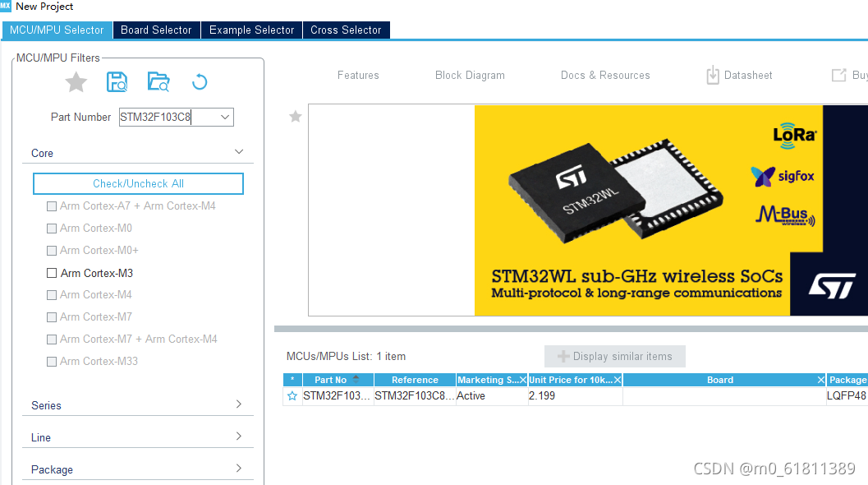Click the LQFP48 package cell
Screen dimensions: 868x485
[x=847, y=395]
